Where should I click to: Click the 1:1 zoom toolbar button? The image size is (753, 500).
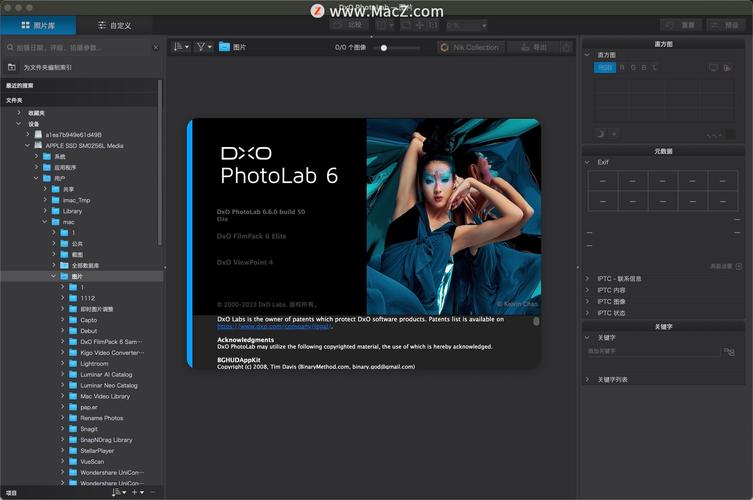click(433, 25)
